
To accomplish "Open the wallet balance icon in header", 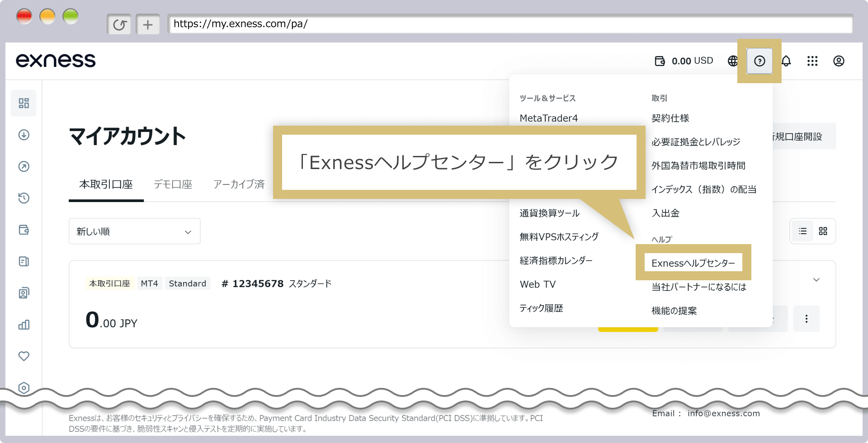I will pos(660,61).
